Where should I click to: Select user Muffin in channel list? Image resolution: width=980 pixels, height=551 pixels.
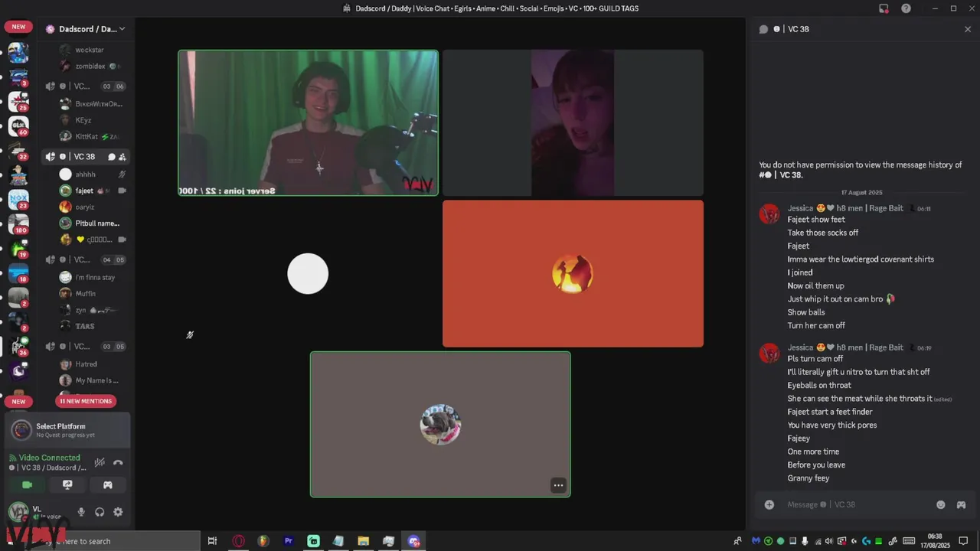92,293
